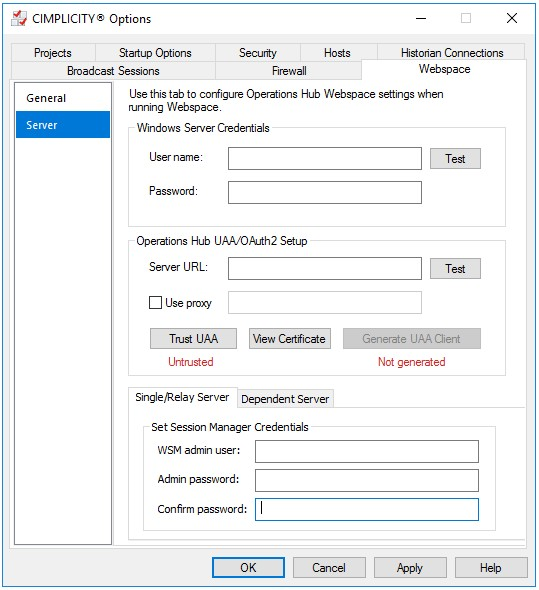Open the Firewall tab
This screenshot has height=590, width=539.
point(289,71)
